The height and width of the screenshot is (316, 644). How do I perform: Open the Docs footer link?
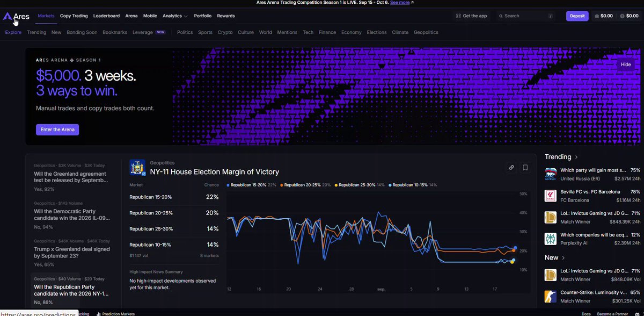(587, 314)
